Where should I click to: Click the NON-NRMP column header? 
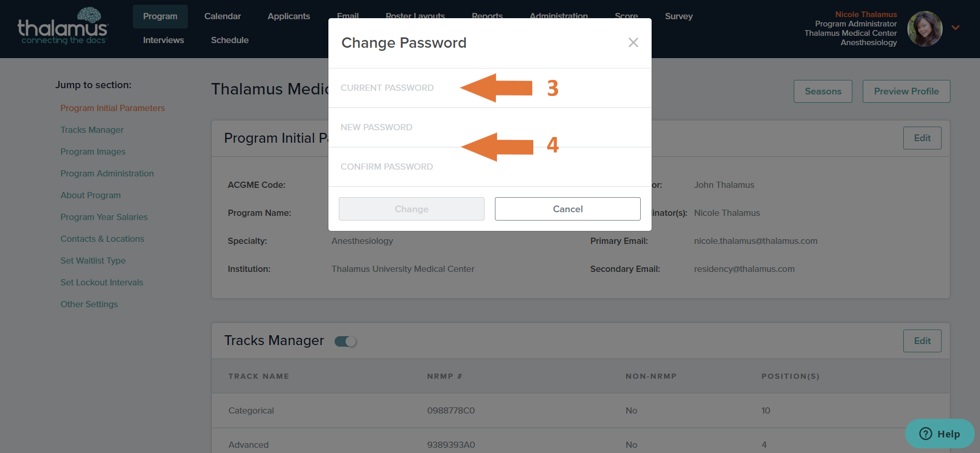651,376
